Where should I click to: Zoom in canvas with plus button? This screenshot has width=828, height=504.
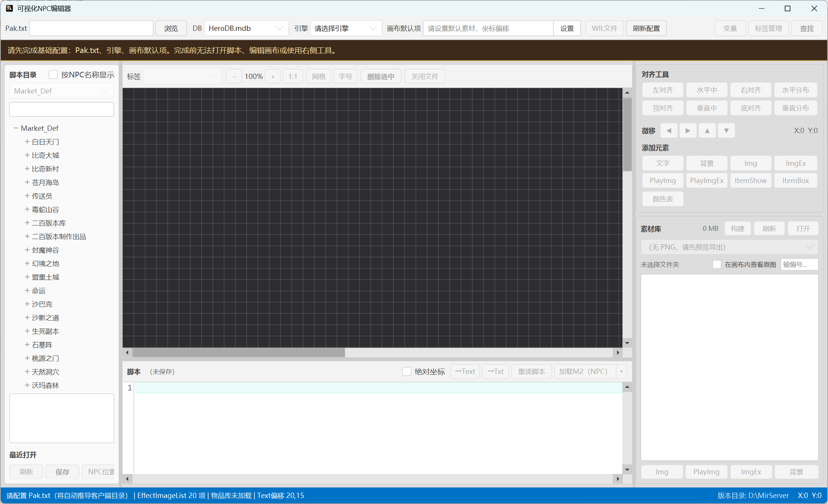273,77
